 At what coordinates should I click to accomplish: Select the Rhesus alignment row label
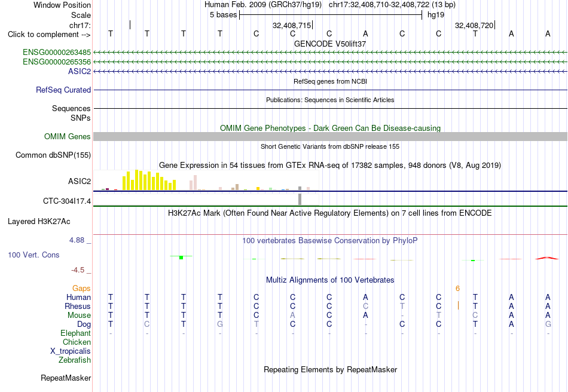coord(78,306)
